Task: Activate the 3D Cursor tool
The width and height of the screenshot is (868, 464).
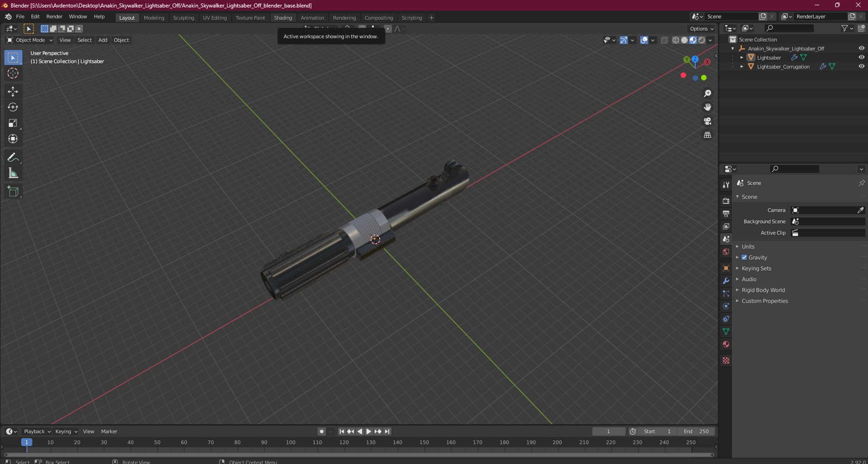Action: tap(13, 73)
